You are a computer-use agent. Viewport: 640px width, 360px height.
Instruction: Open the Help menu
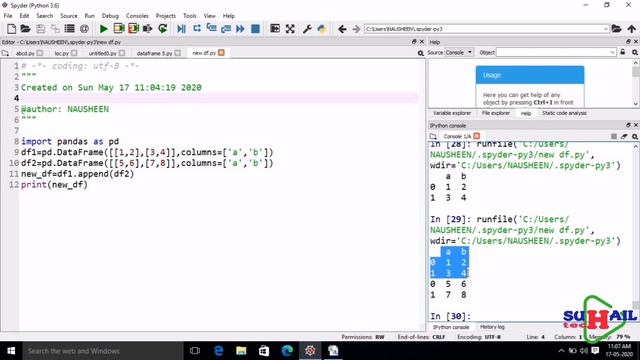tap(229, 16)
